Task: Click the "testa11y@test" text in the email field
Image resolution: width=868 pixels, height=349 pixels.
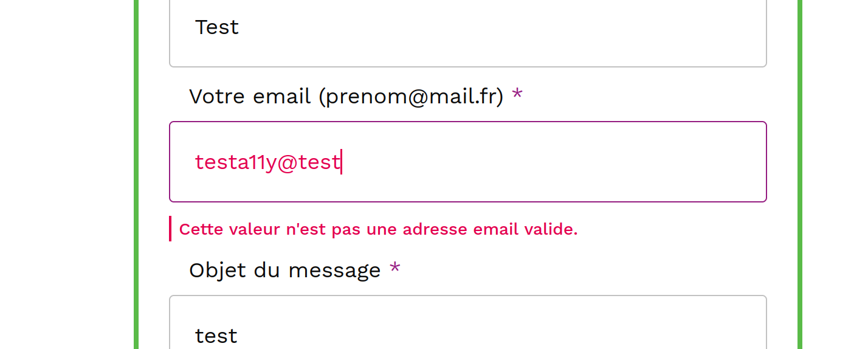Action: [267, 162]
